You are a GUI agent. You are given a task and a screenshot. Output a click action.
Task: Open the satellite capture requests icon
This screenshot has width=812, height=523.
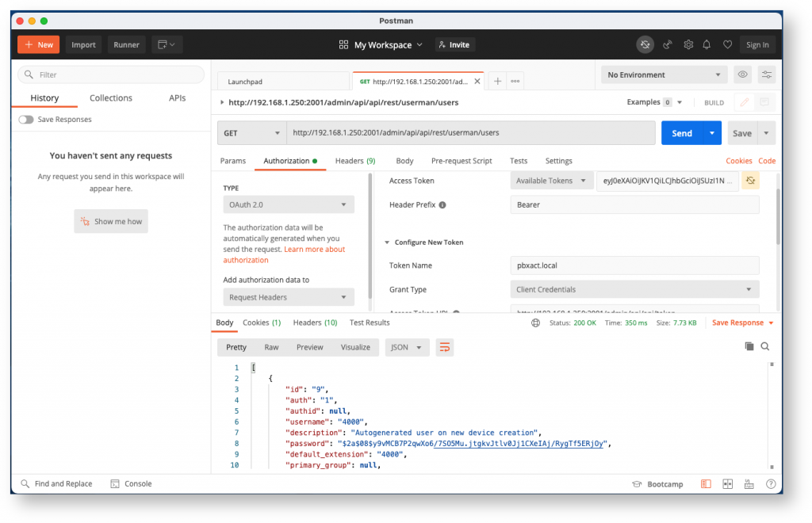668,44
